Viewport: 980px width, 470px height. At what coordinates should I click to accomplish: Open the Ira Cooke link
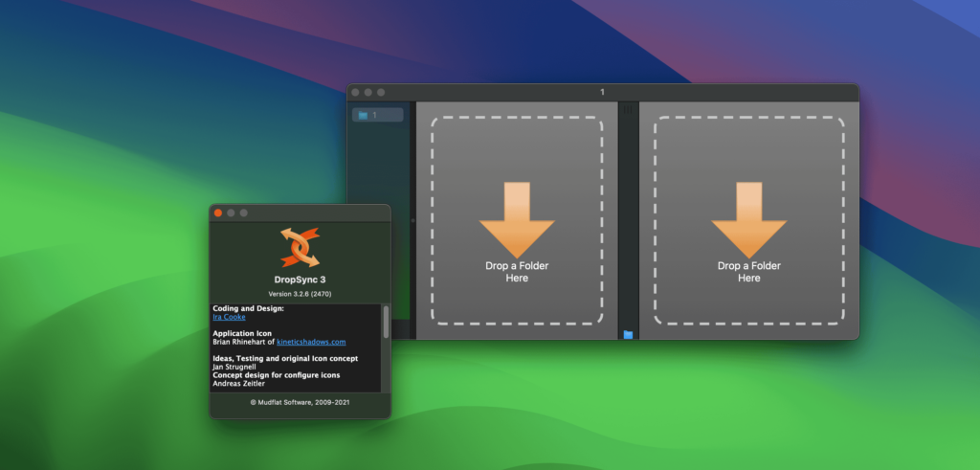click(229, 317)
